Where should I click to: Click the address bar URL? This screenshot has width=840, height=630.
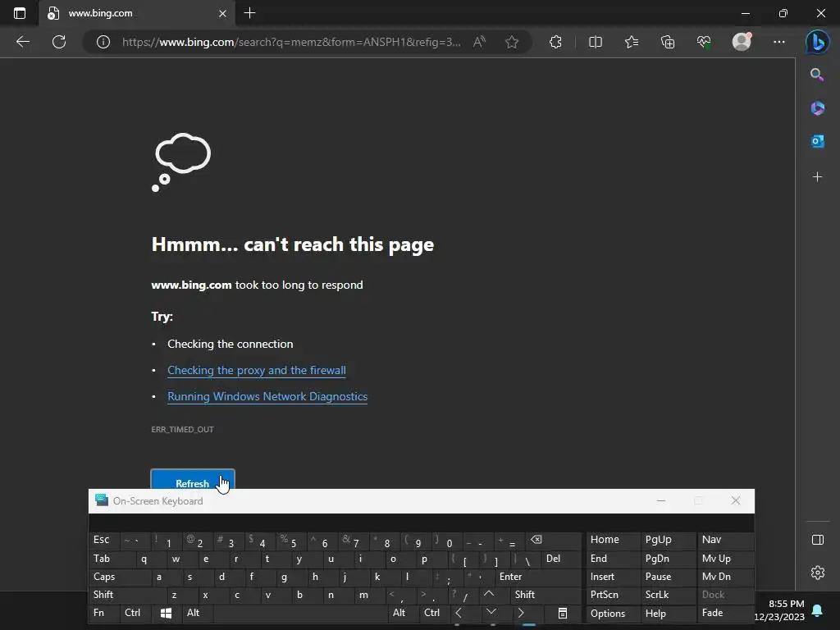291,42
